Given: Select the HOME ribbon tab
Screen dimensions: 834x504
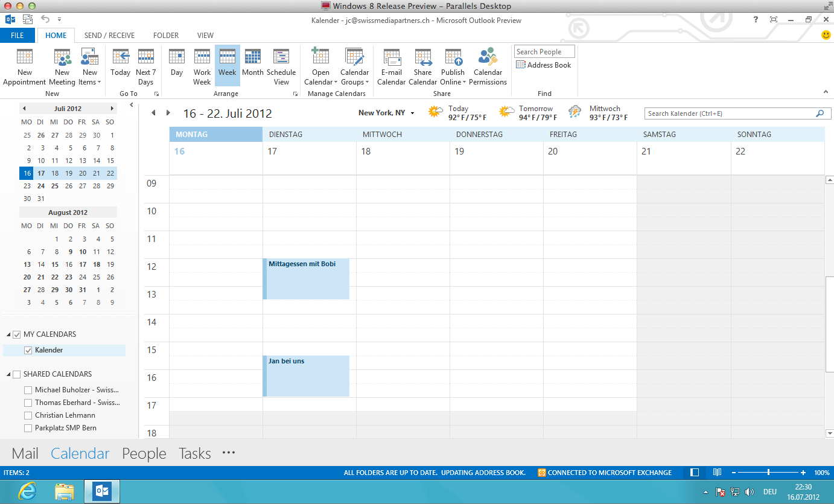Looking at the screenshot, I should (x=56, y=36).
